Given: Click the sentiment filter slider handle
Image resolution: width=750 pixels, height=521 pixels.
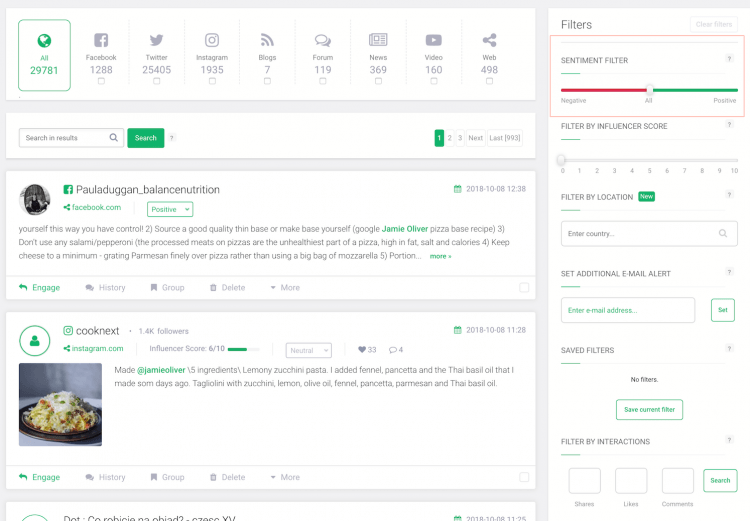Looking at the screenshot, I should click(x=649, y=89).
